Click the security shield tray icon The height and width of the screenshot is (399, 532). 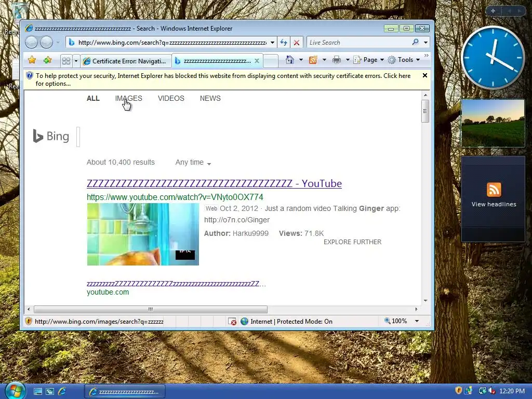458,391
